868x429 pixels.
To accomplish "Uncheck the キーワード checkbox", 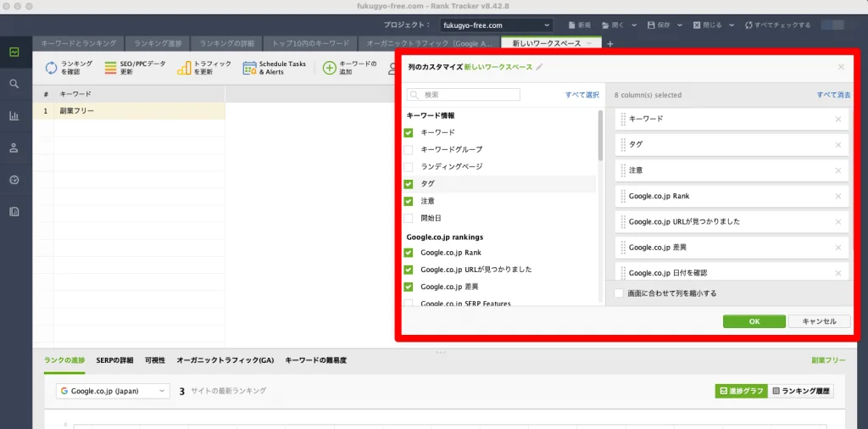I will [409, 133].
